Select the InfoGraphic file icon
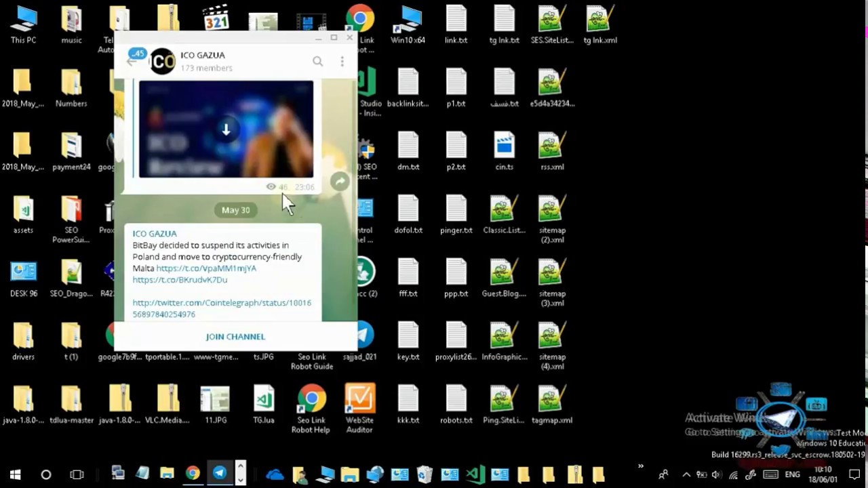Image resolution: width=868 pixels, height=488 pixels. tap(504, 342)
